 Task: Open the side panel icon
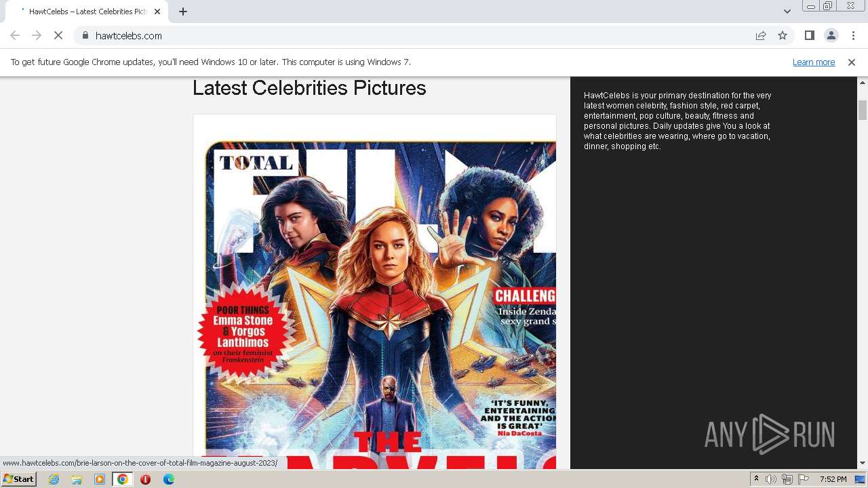[809, 35]
